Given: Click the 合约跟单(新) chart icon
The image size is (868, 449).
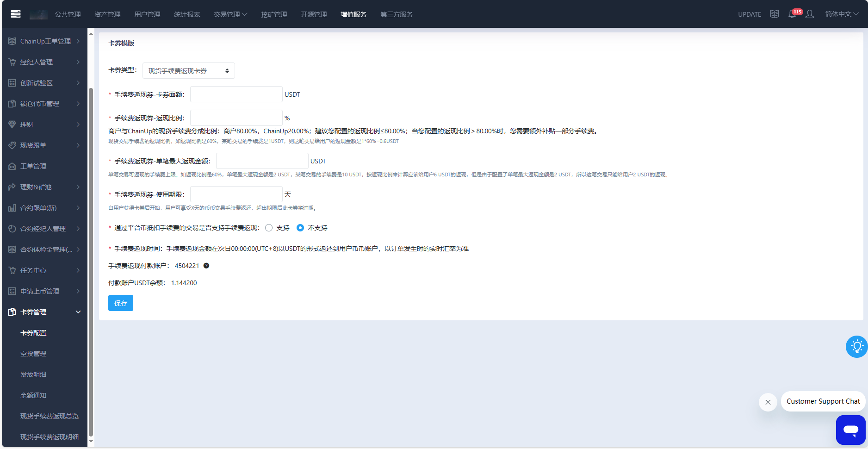Looking at the screenshot, I should coord(12,208).
